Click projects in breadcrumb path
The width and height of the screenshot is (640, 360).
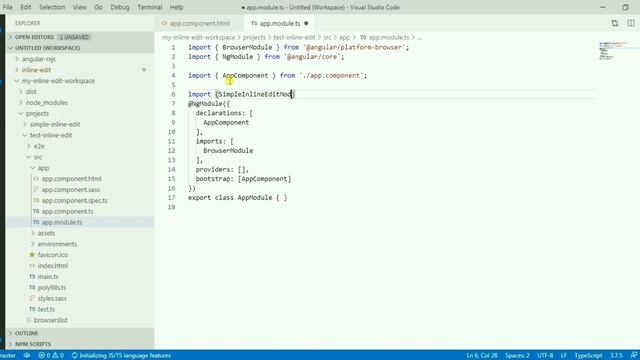click(x=254, y=37)
